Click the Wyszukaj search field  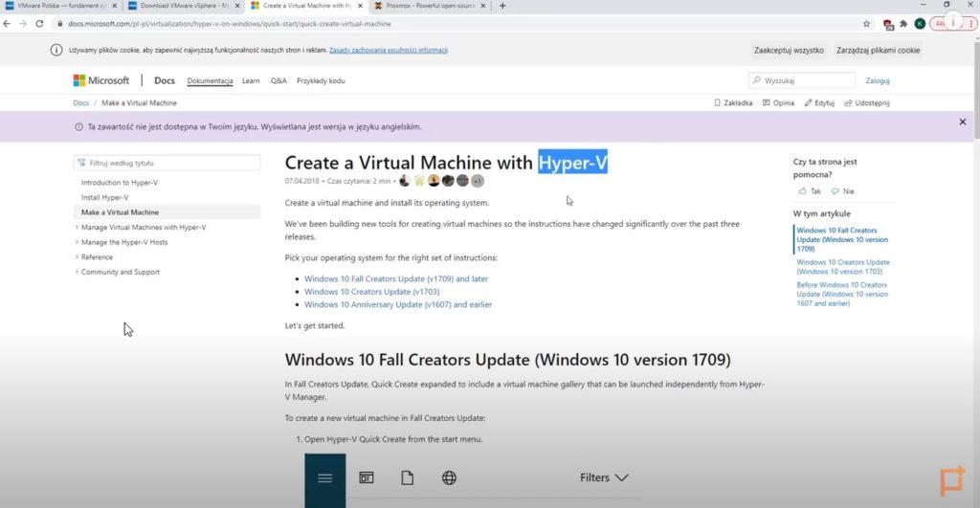coord(802,81)
